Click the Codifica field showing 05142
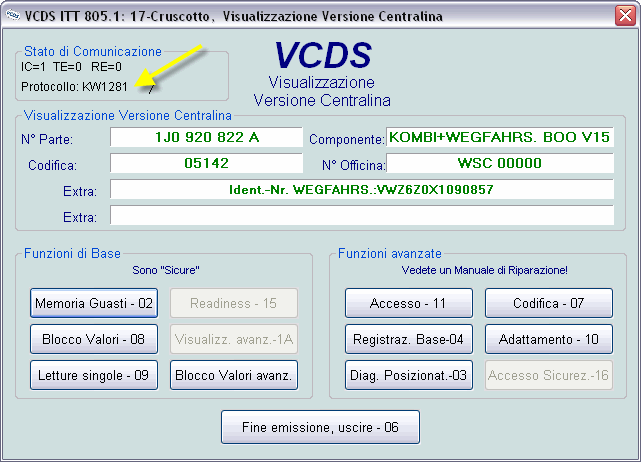Viewport: 641px width, 462px height. pyautogui.click(x=206, y=163)
